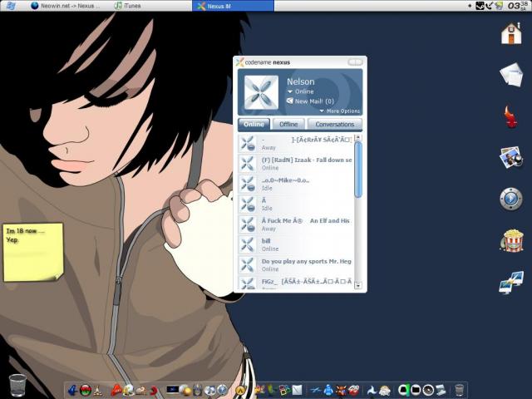
Task: Click the Nexus logo in the window title bar
Action: pos(240,62)
